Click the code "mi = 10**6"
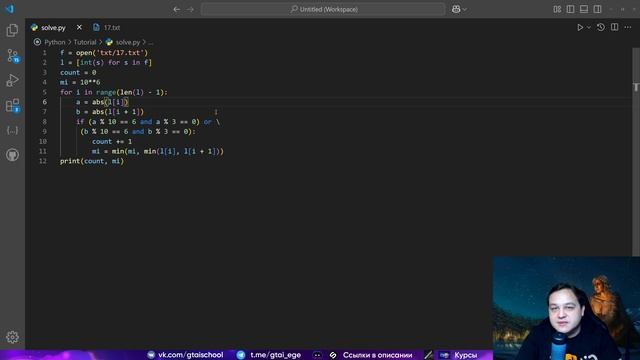This screenshot has width=640, height=360. point(80,82)
